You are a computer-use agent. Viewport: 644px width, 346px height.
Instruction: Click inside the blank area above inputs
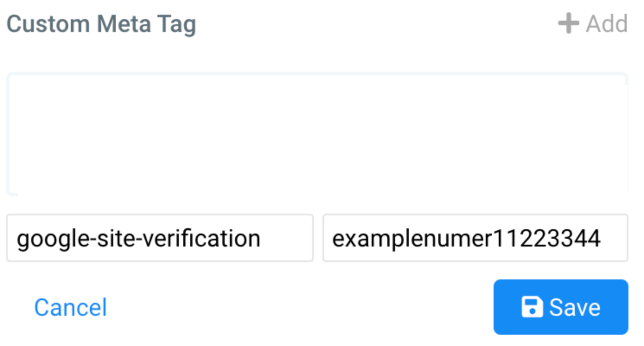(x=317, y=134)
